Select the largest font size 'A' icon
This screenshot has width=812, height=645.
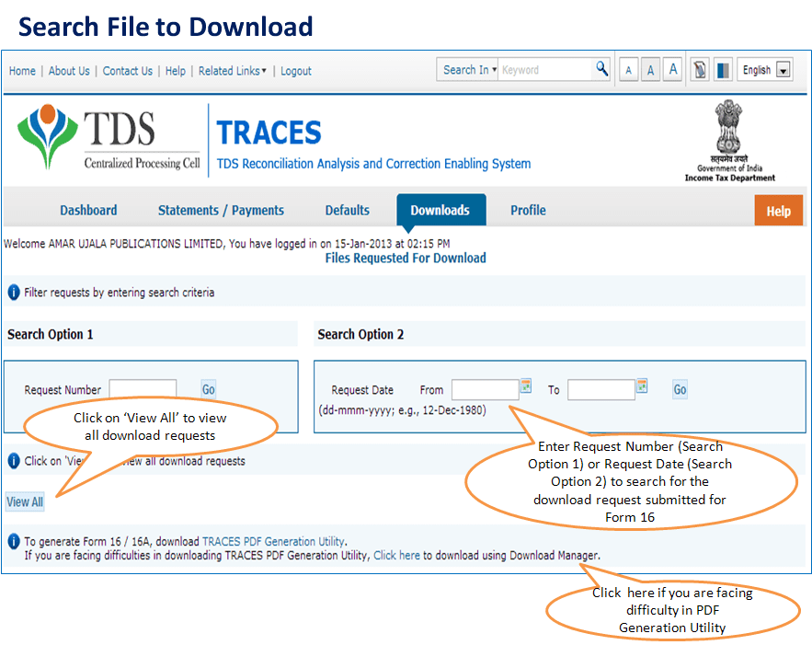coord(672,68)
